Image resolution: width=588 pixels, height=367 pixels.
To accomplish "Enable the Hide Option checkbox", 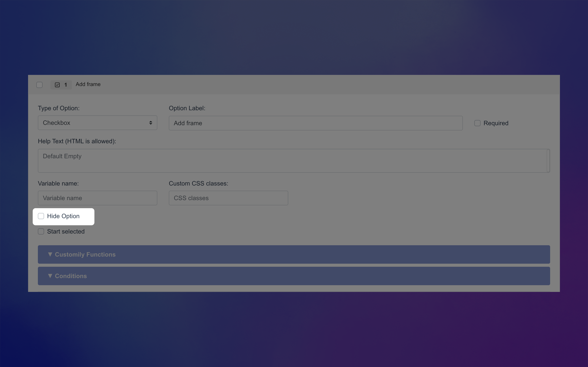I will click(x=41, y=216).
